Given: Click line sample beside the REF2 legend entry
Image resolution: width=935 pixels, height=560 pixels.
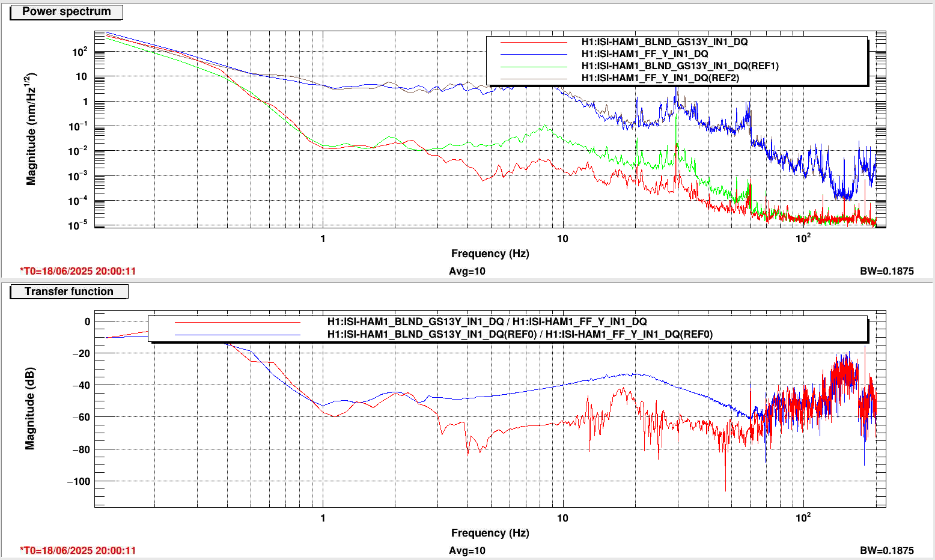Looking at the screenshot, I should 534,78.
